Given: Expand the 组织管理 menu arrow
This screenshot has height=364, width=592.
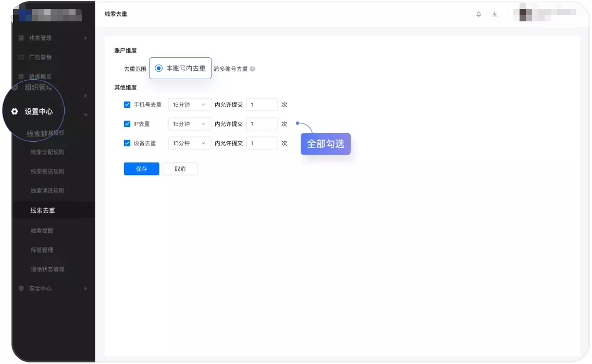Looking at the screenshot, I should pyautogui.click(x=85, y=96).
